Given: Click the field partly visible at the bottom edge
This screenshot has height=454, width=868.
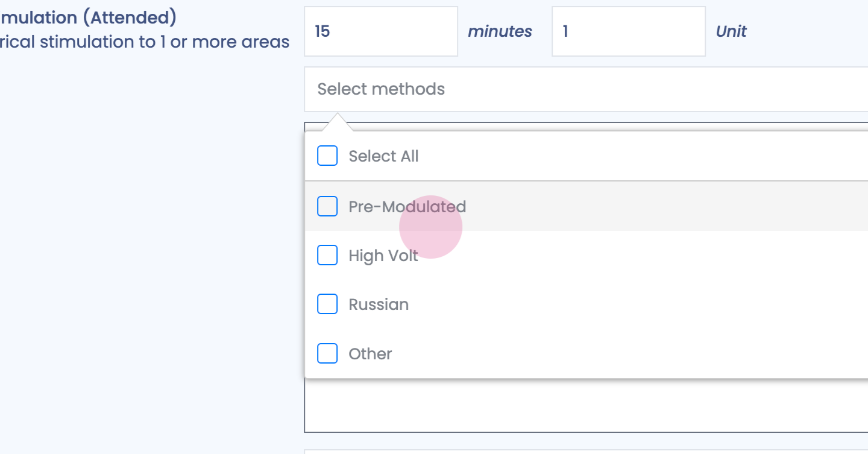Looking at the screenshot, I should coord(585,451).
